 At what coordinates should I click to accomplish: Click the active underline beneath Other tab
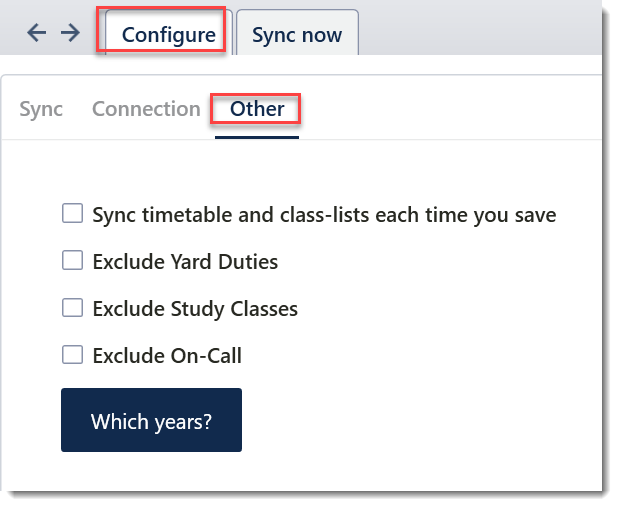click(257, 137)
